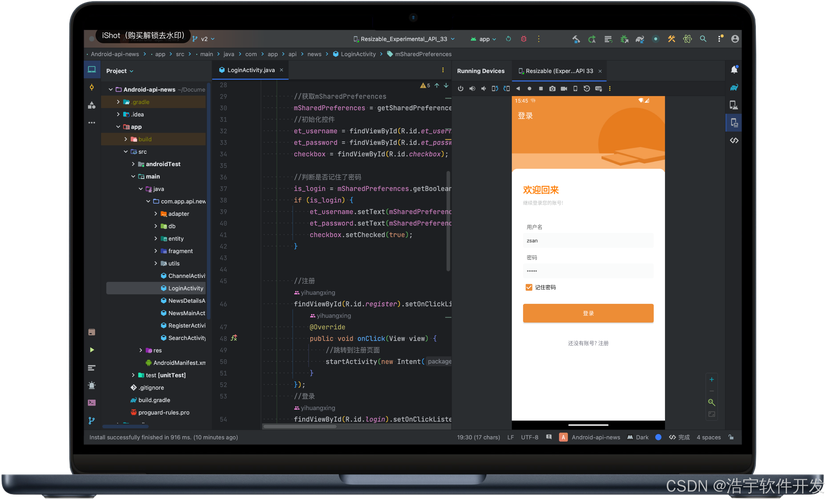826x500 pixels.
Task: Take an emulator screenshot with camera icon
Action: click(x=552, y=88)
